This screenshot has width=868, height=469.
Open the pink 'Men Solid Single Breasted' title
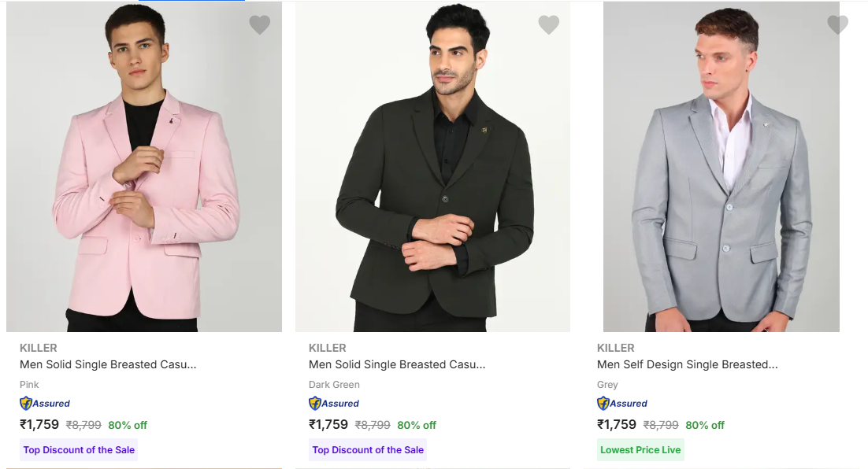click(x=108, y=364)
